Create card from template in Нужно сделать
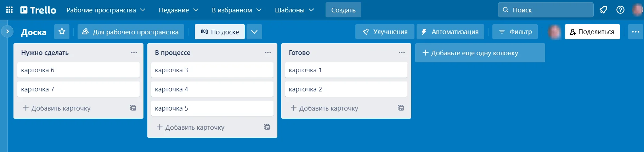The width and height of the screenshot is (644, 152). point(133,108)
